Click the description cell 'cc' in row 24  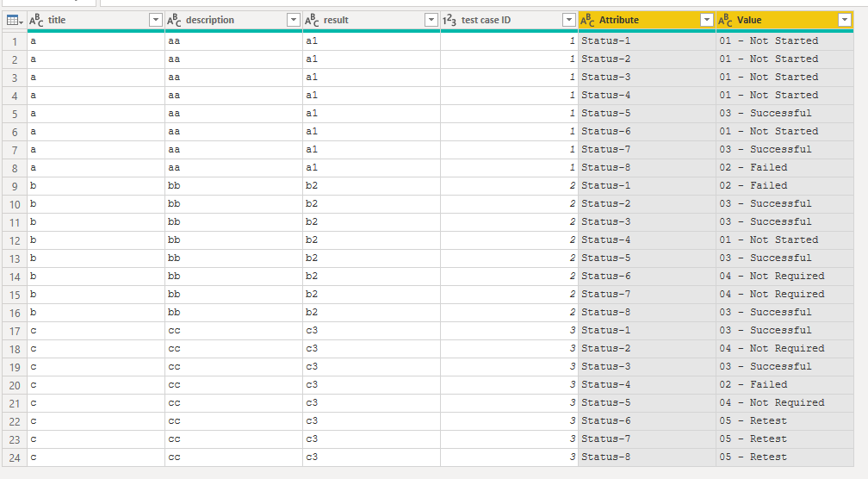point(233,457)
